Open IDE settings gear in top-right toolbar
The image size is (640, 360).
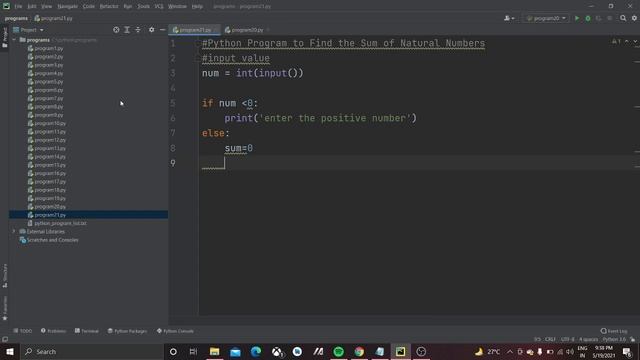tap(634, 18)
